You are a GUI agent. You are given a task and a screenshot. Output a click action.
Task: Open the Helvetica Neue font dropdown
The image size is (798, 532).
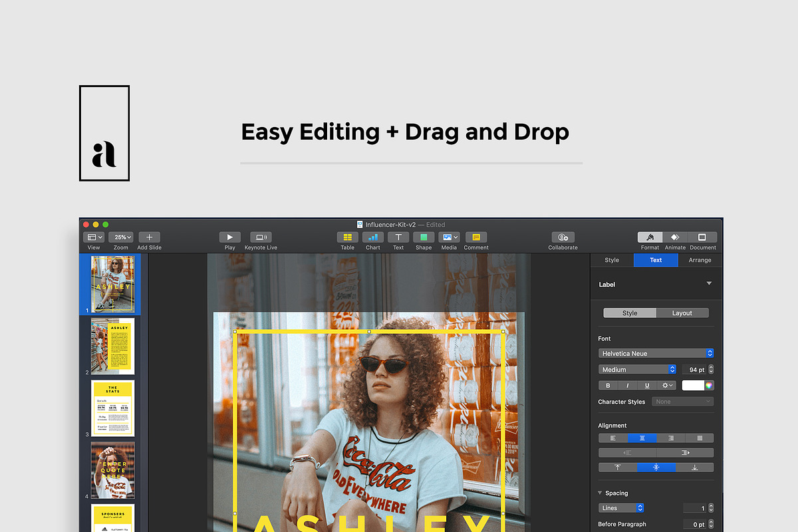tap(656, 353)
